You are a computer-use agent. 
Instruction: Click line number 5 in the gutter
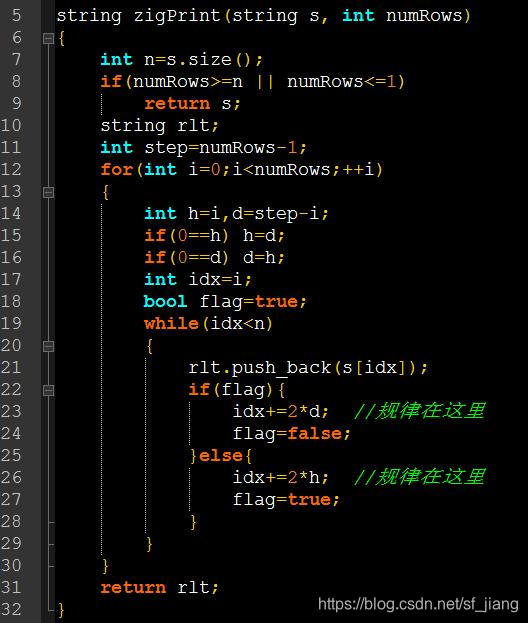[16, 15]
